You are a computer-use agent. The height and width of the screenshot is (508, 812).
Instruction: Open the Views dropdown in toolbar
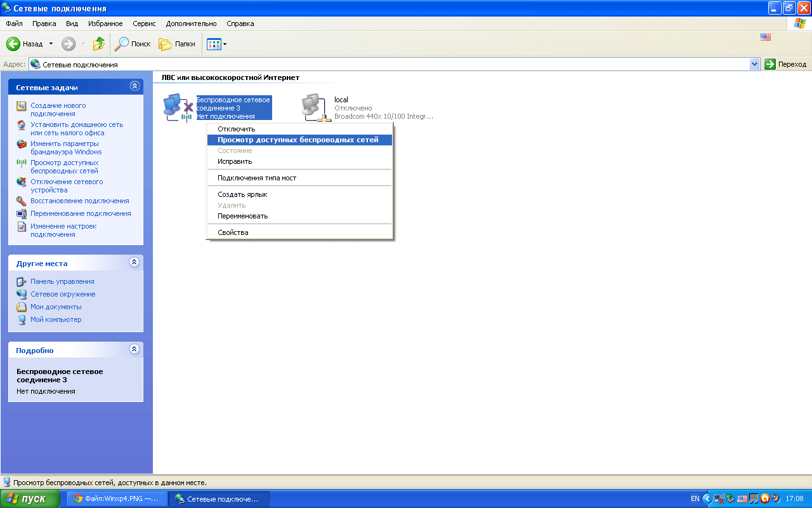tap(217, 44)
